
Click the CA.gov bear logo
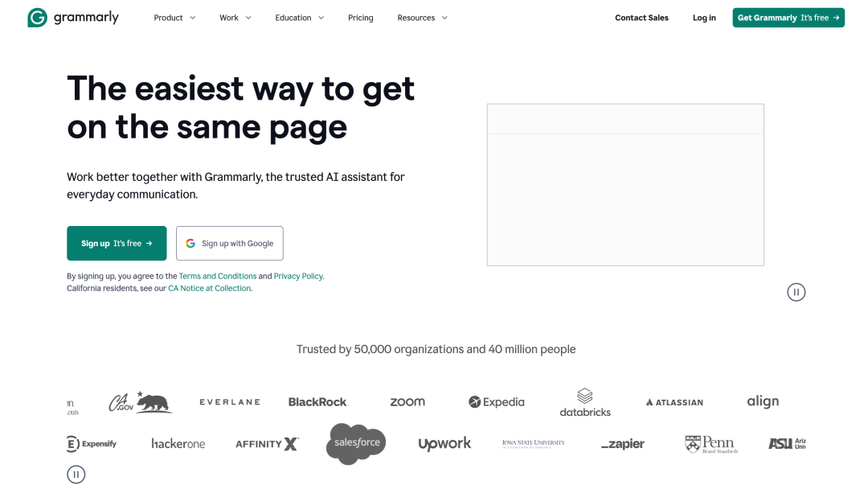[x=140, y=402]
